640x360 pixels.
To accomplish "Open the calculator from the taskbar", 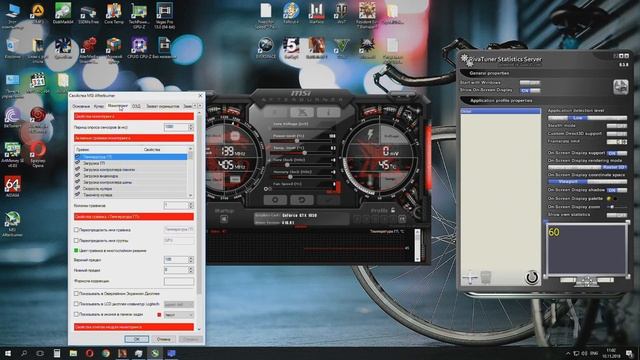I will coord(57,353).
